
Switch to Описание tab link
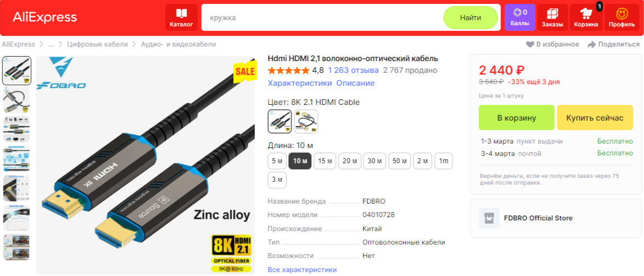point(355,83)
